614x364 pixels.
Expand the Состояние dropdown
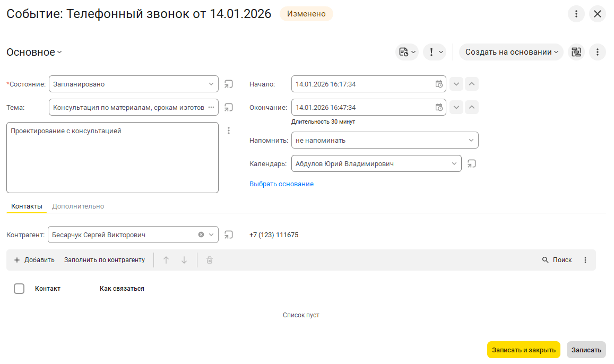[x=211, y=84]
